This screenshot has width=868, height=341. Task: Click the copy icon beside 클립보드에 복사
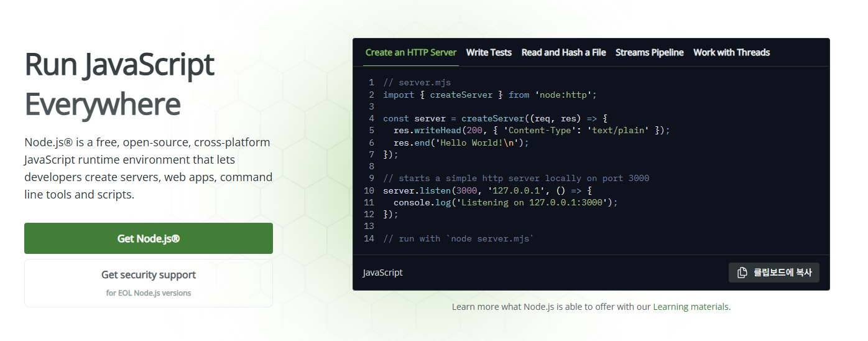742,273
